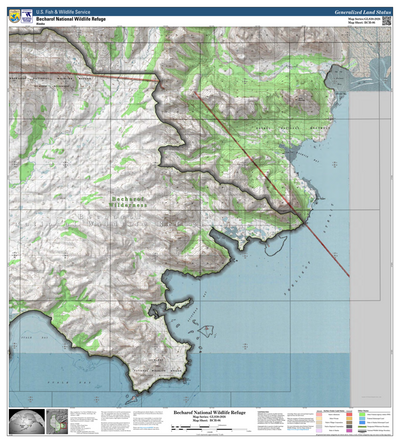Select the refuge index locator map thumbnail
The height and width of the screenshot is (443, 400).
pos(57,421)
